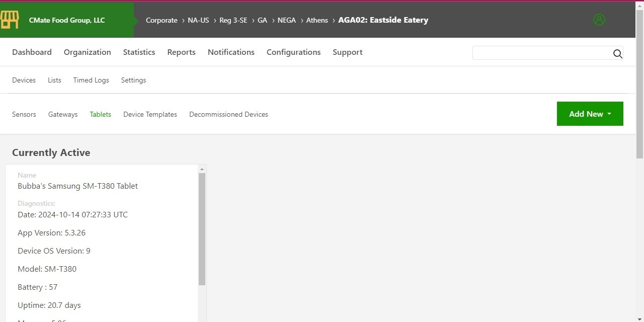The height and width of the screenshot is (322, 644).
Task: Go to Corporate in the breadcrumb
Action: click(x=162, y=21)
